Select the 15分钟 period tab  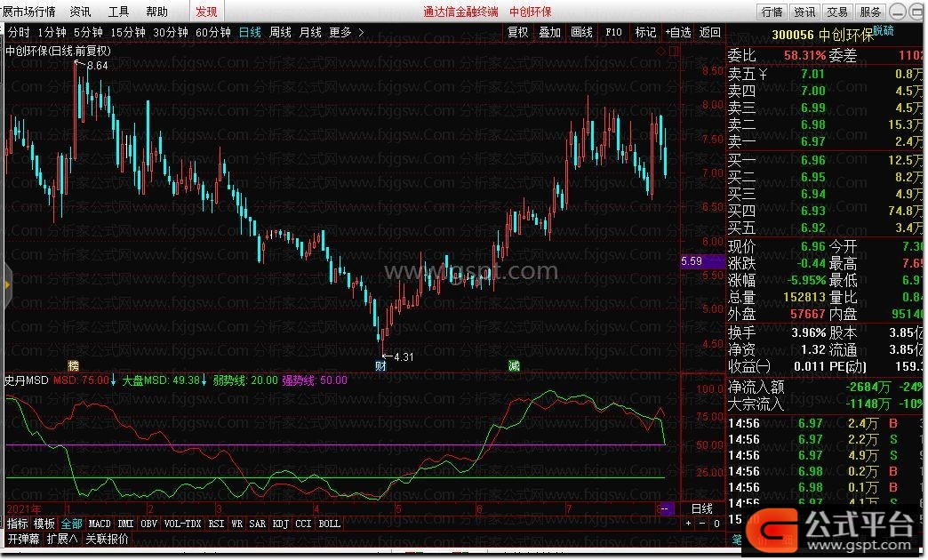click(x=128, y=32)
